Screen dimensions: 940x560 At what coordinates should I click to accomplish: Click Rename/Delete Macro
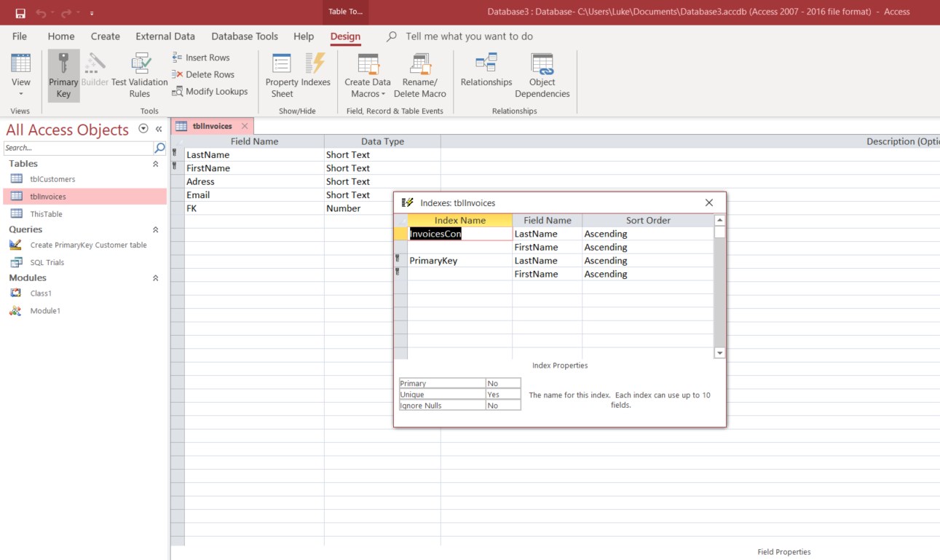(420, 76)
